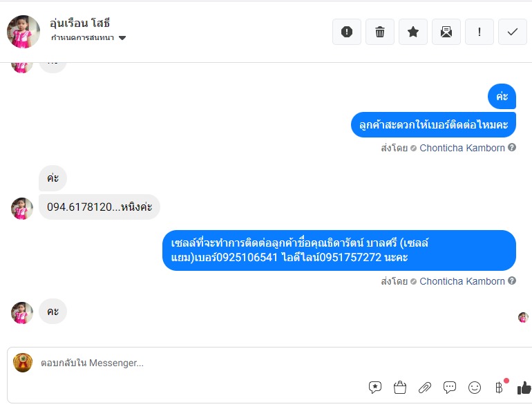Open second Chonticha Kamborn sender link
Screen dimensions: 532x409
click(x=462, y=281)
